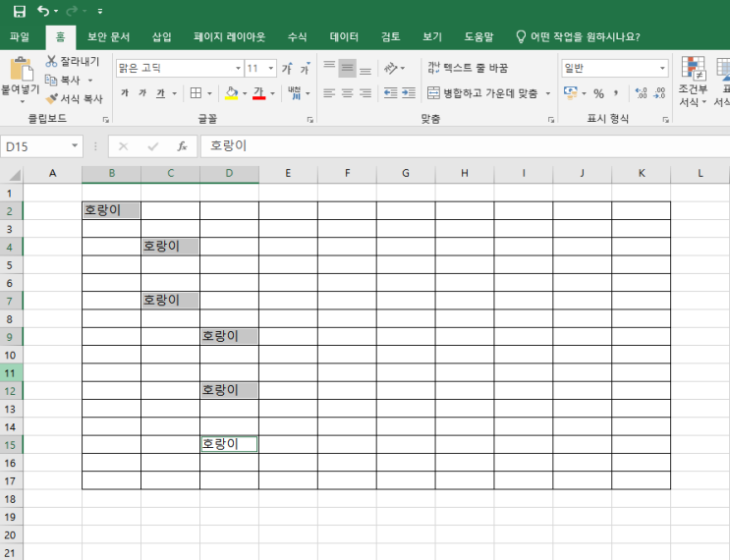The height and width of the screenshot is (560, 730).
Task: Open the underline style dropdown arrow
Action: [175, 93]
